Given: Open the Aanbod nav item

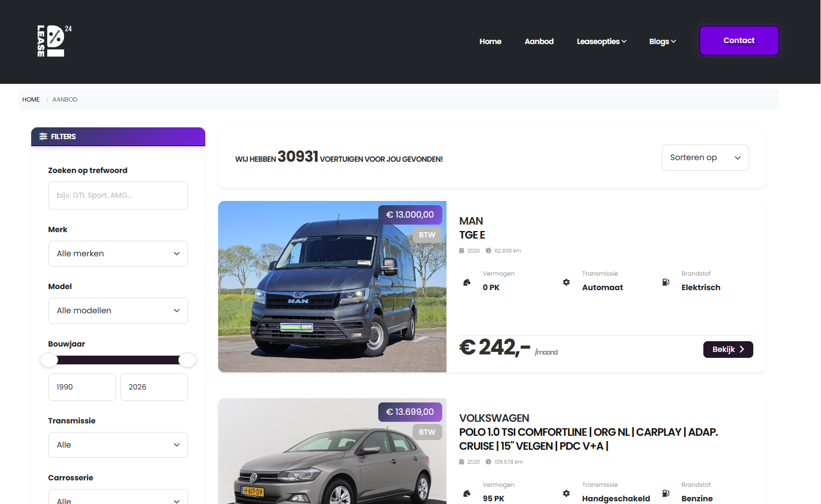Looking at the screenshot, I should pos(539,41).
